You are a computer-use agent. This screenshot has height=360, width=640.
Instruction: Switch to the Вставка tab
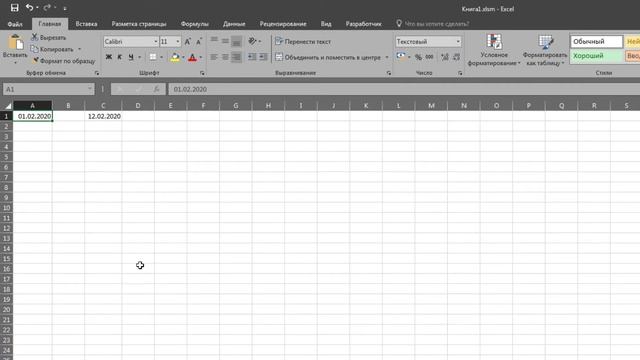click(86, 24)
